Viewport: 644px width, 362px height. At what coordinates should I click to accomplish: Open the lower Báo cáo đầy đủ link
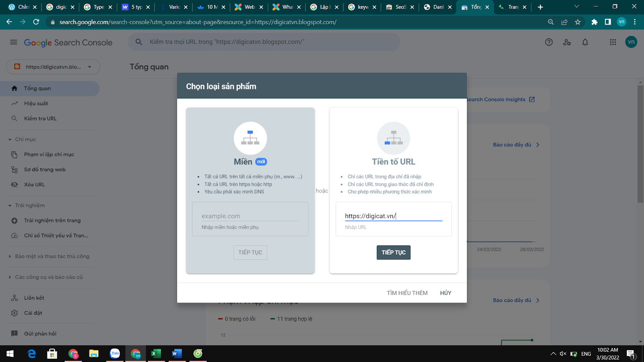[516, 300]
